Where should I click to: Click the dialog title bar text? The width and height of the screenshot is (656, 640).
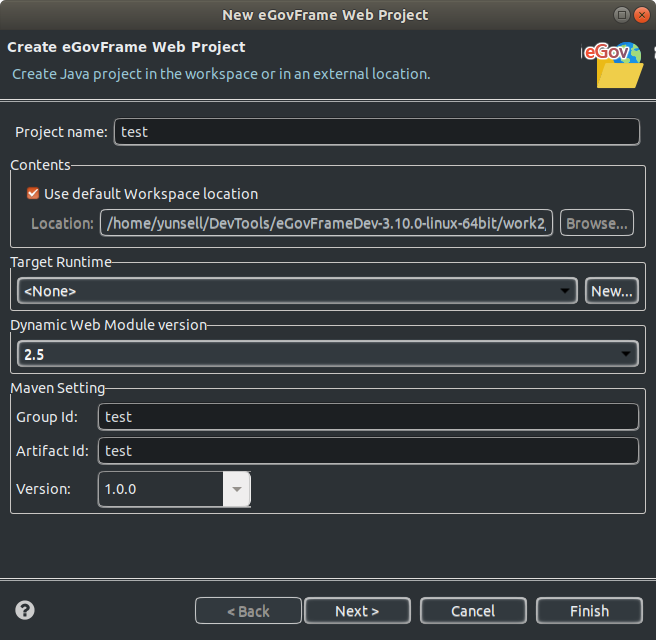click(x=325, y=15)
